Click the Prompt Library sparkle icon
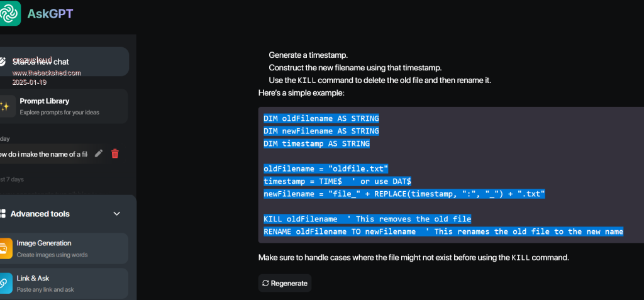Viewport: 644px width, 300px height. click(x=4, y=106)
